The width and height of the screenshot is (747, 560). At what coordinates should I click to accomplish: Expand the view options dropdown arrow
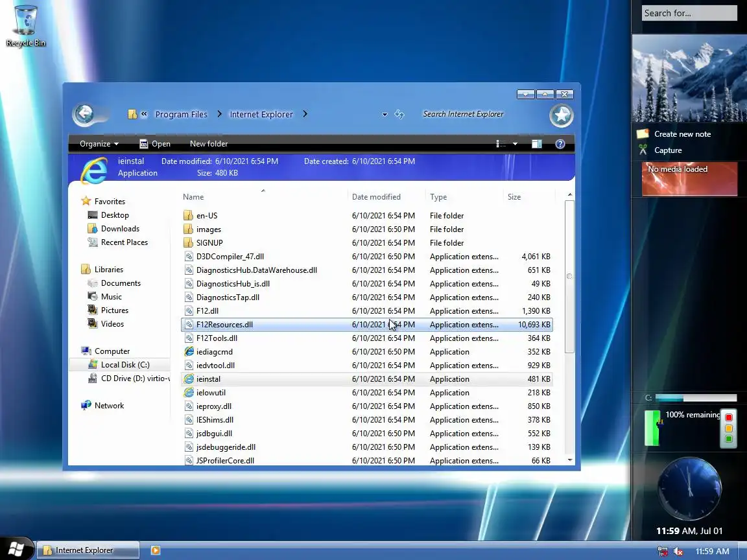515,144
